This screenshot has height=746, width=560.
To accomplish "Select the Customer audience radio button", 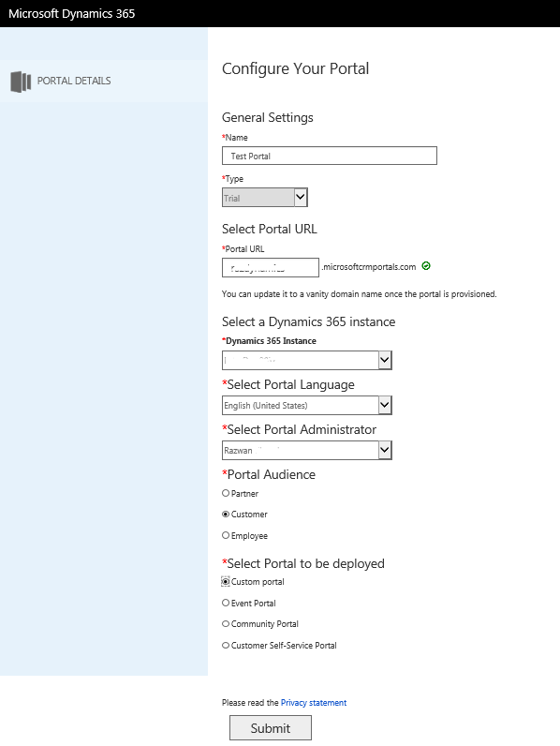I will (x=226, y=515).
